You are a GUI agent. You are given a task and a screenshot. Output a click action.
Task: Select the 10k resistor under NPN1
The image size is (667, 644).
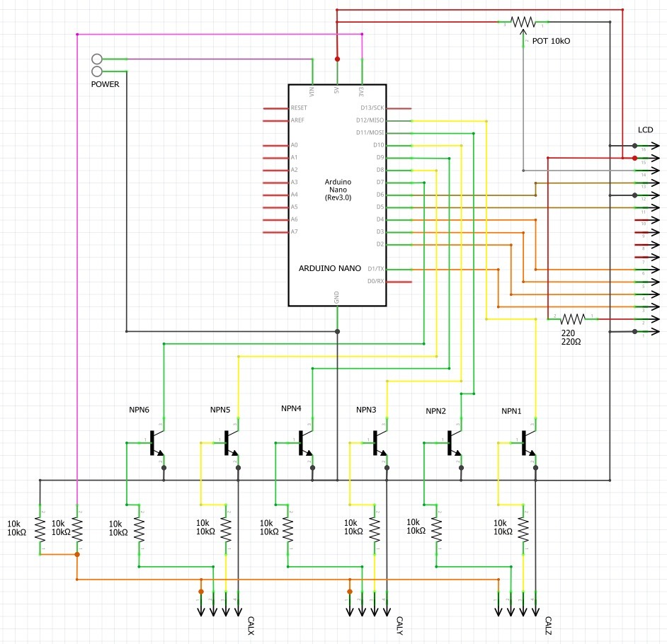pos(523,529)
